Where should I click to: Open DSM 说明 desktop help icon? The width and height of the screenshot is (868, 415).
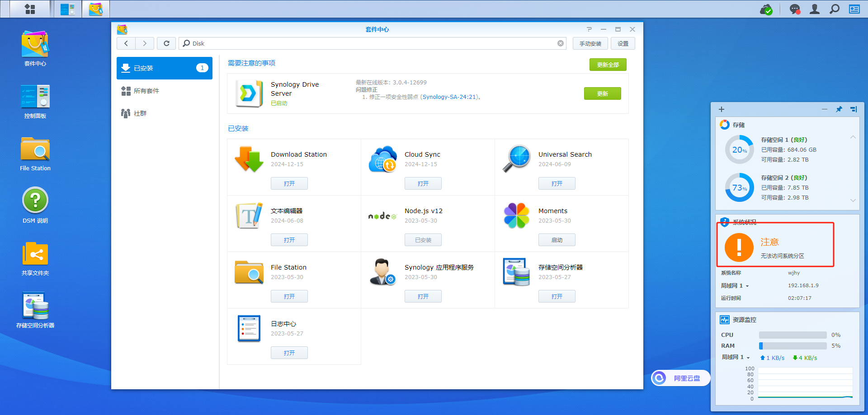(35, 205)
